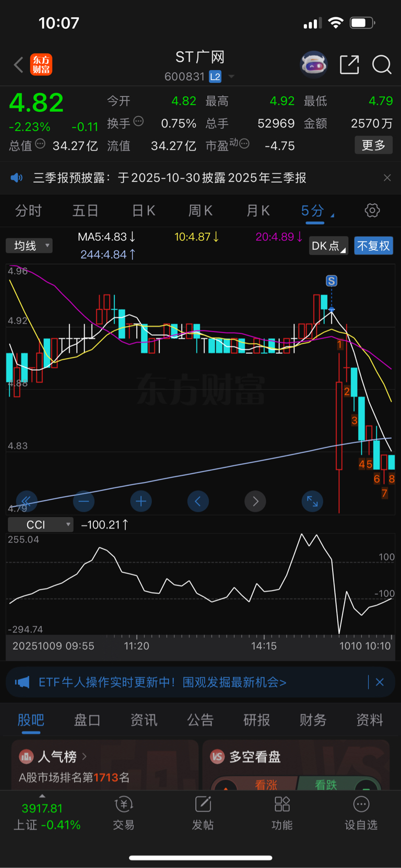Screen dimensions: 401x868
Task: Tap the 20:4.89 moving average label
Action: [x=279, y=237]
